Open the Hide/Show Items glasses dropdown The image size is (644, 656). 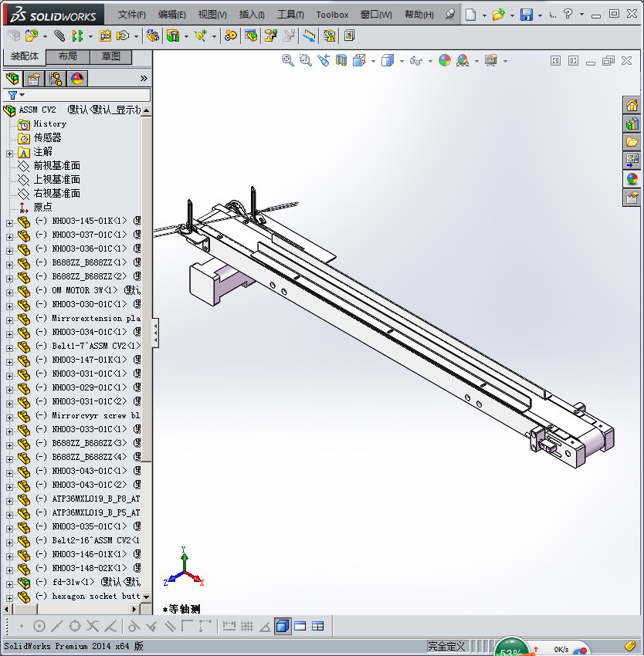(430, 62)
